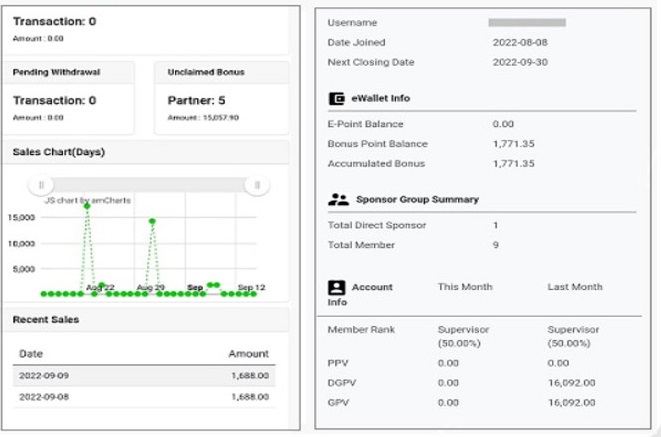This screenshot has width=661, height=437.
Task: Click the left grip handle of chart scrollbar
Action: click(41, 185)
